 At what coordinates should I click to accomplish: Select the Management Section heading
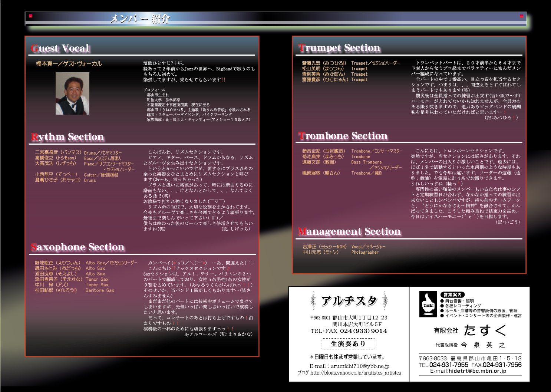(x=349, y=231)
